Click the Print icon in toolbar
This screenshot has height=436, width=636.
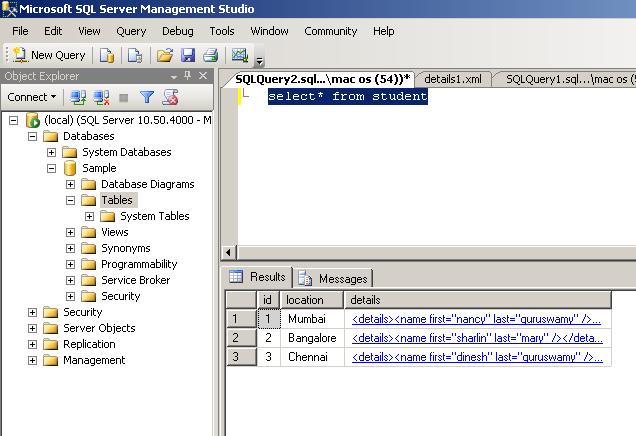211,55
